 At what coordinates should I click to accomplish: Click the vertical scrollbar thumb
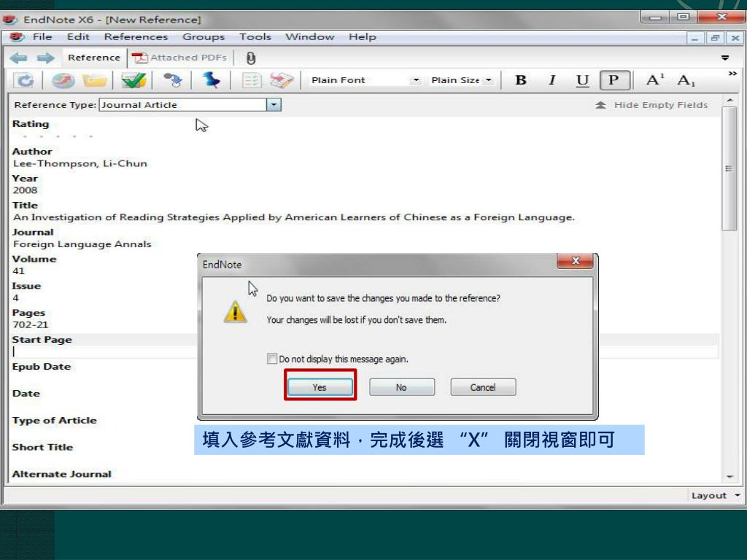[x=729, y=168]
